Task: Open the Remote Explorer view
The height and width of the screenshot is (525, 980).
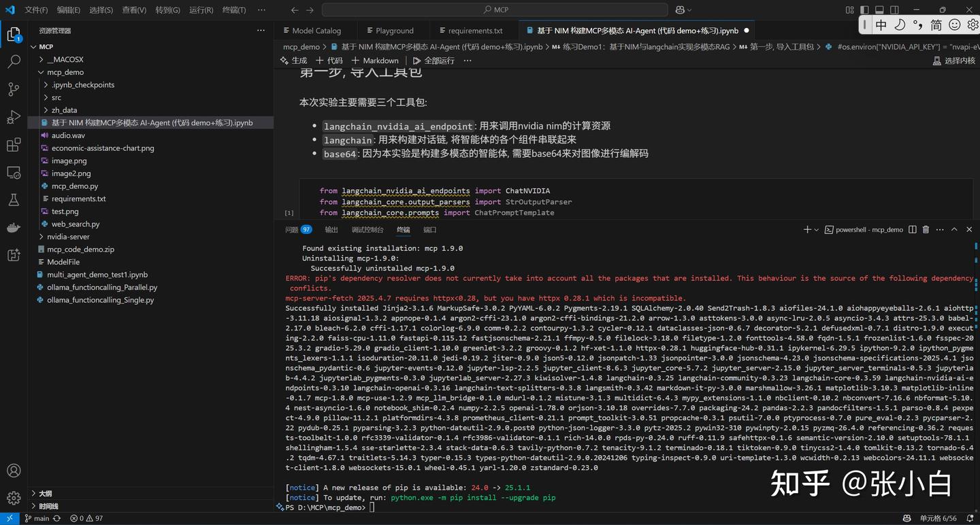Action: (14, 173)
